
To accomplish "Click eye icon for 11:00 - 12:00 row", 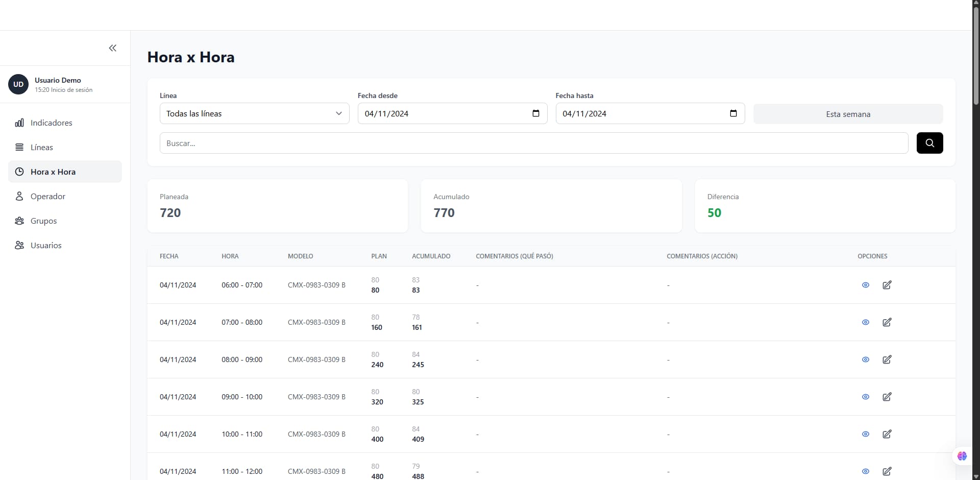I will pos(866,471).
